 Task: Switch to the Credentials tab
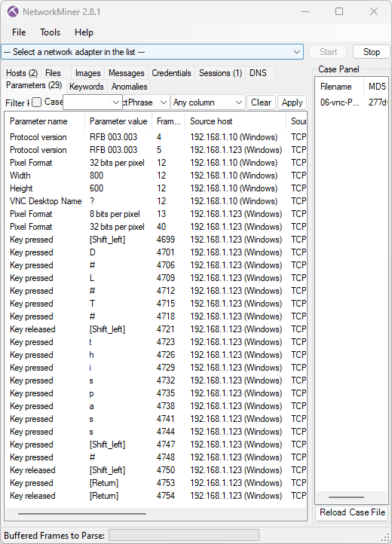click(171, 73)
